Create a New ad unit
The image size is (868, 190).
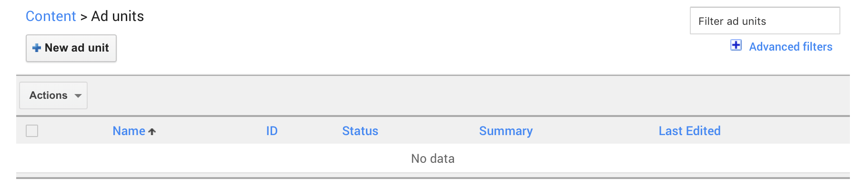pyautogui.click(x=71, y=48)
